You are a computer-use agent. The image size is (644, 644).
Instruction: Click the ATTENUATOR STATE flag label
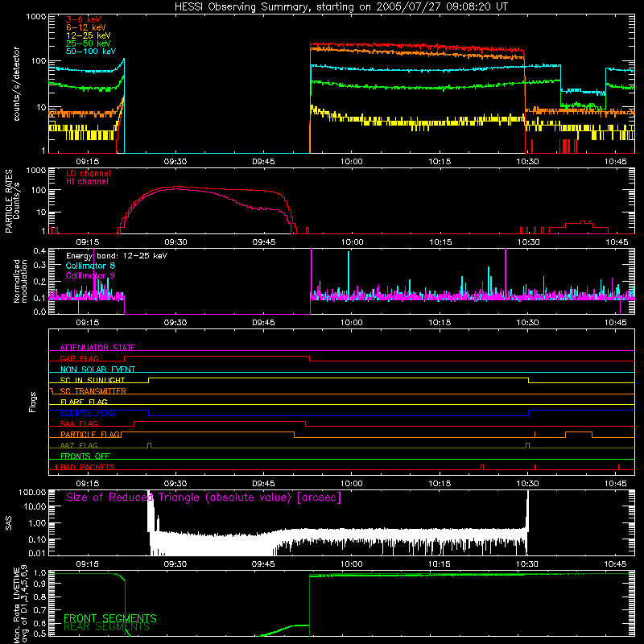coord(97,348)
